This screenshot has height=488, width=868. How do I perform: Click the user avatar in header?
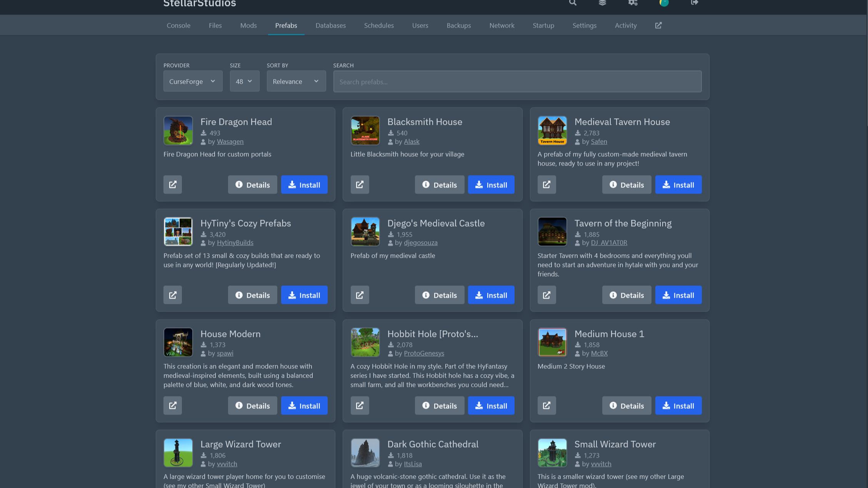(x=664, y=3)
